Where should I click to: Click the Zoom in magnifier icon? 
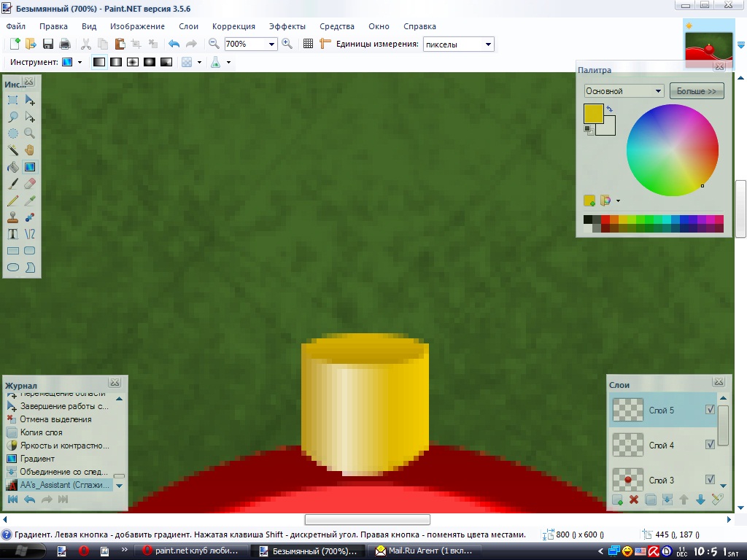287,44
